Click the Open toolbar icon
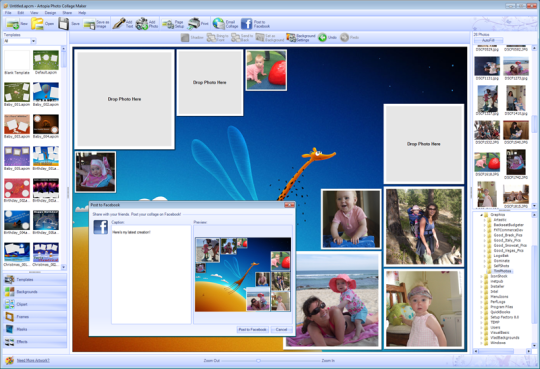Viewport: 540px width, 369px height. (x=37, y=24)
